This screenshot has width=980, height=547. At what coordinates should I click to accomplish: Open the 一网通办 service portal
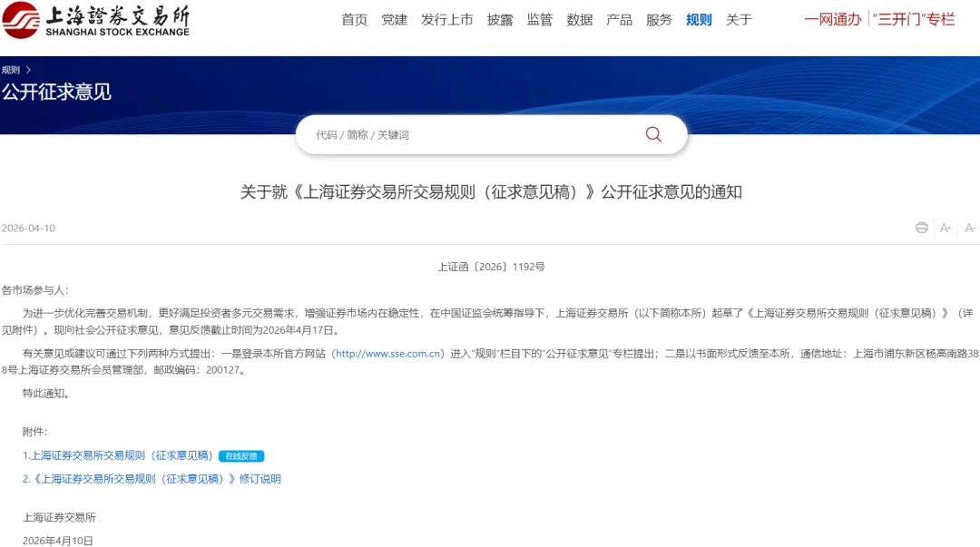coord(832,19)
